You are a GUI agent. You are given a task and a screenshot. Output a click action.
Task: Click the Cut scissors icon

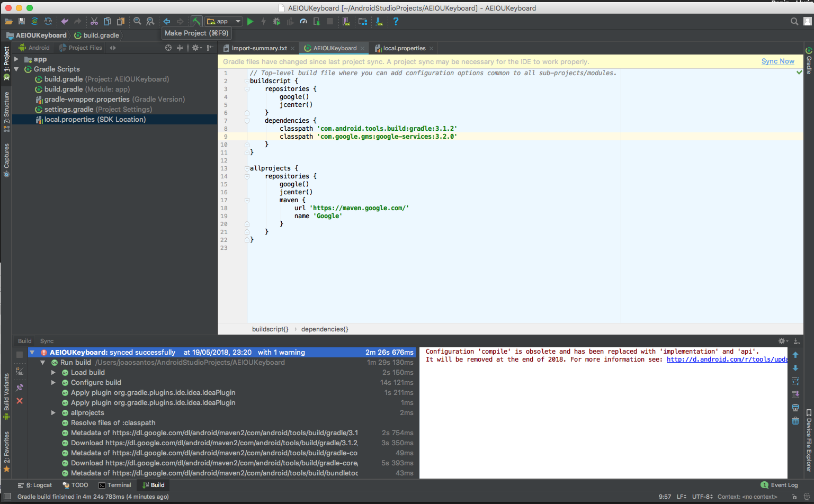(94, 21)
